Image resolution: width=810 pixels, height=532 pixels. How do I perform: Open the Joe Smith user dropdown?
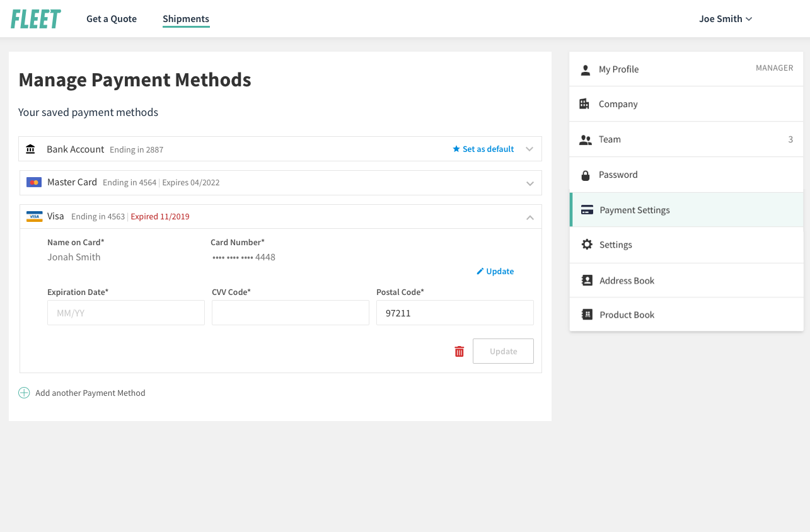pyautogui.click(x=726, y=19)
